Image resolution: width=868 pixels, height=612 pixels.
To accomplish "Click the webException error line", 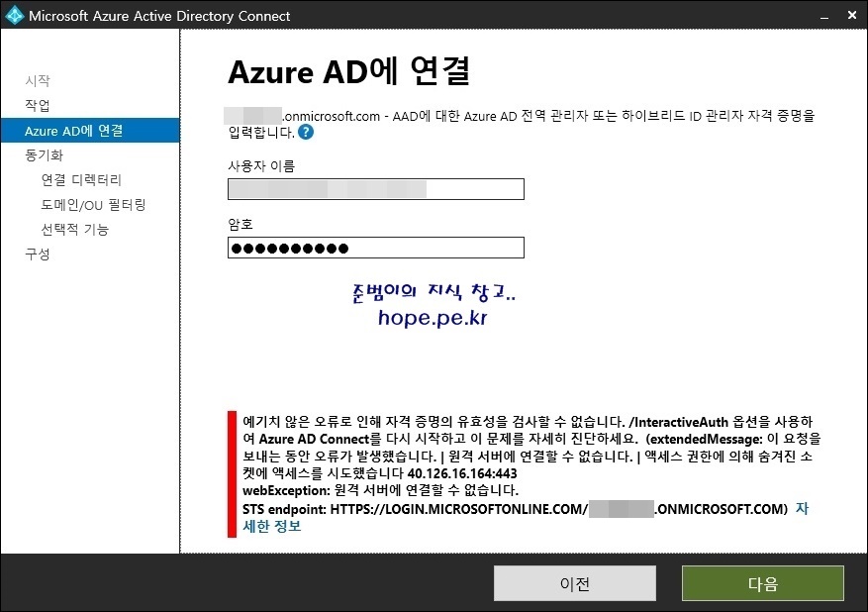I will click(x=380, y=491).
